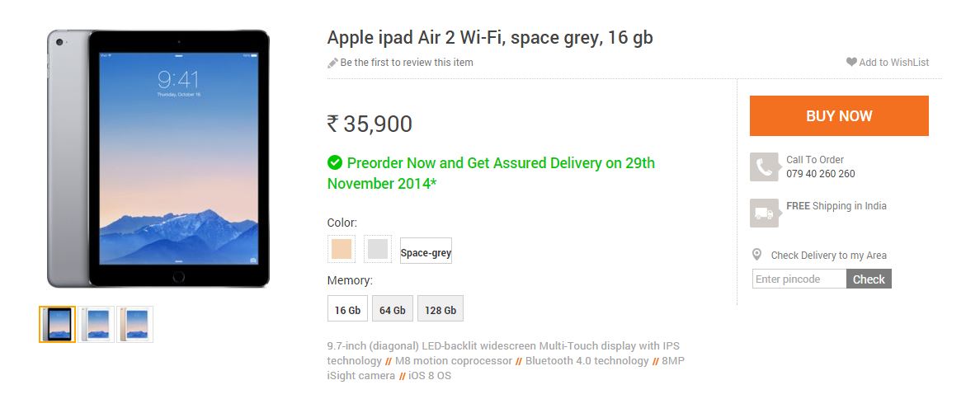Show the silver iPad thumbnail image

click(96, 324)
